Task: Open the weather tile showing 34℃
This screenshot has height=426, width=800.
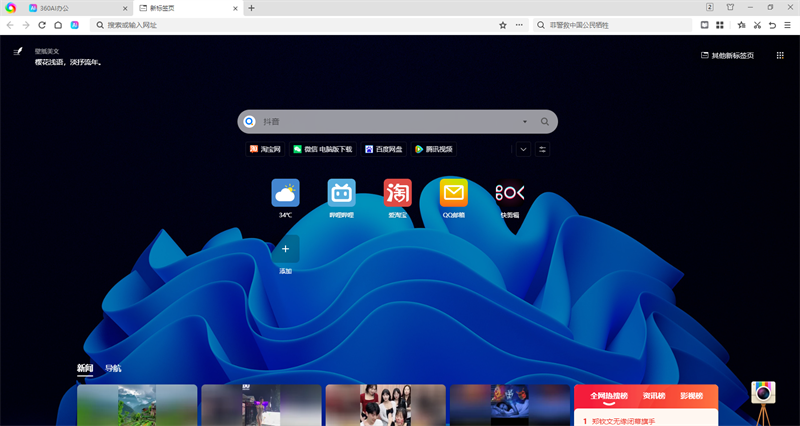Action: [x=285, y=193]
